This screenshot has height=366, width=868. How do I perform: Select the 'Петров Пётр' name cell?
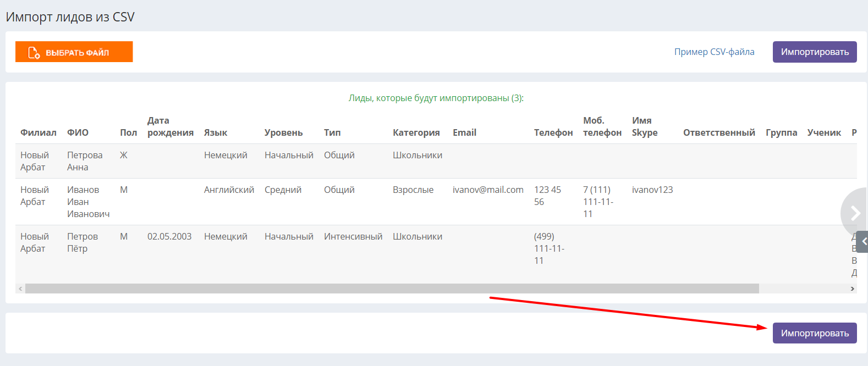click(x=83, y=242)
